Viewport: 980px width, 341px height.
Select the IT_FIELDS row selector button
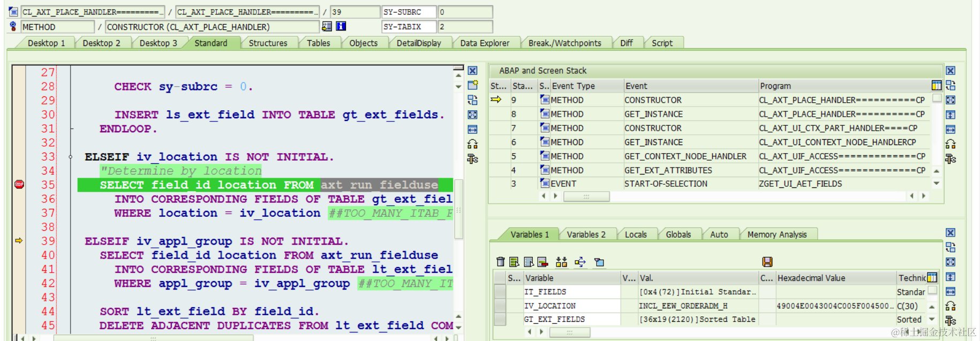click(500, 292)
